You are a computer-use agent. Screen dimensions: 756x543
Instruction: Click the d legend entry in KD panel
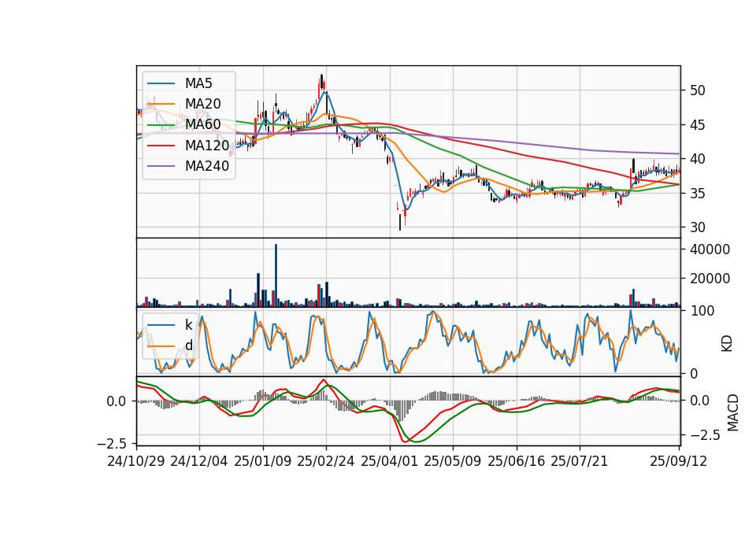[x=188, y=345]
